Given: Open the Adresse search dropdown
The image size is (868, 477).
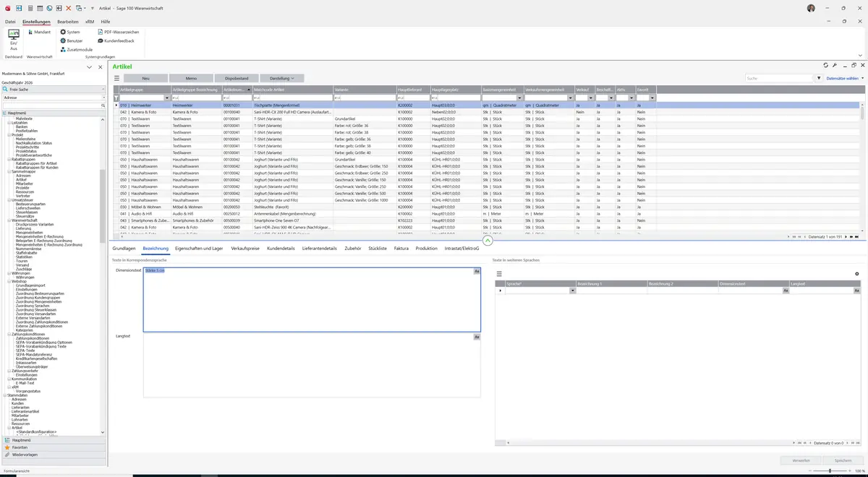Looking at the screenshot, I should pyautogui.click(x=103, y=98).
